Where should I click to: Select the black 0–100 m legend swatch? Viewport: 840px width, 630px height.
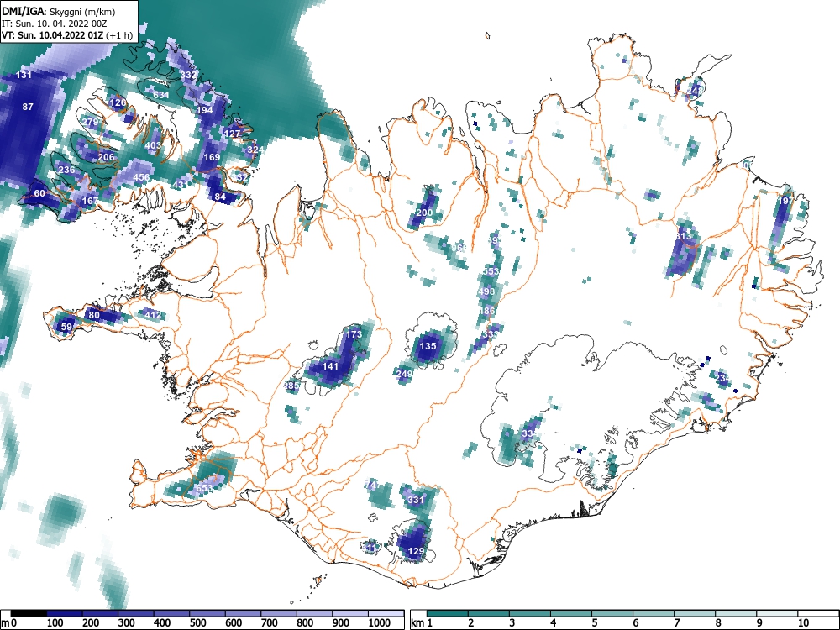[29, 613]
